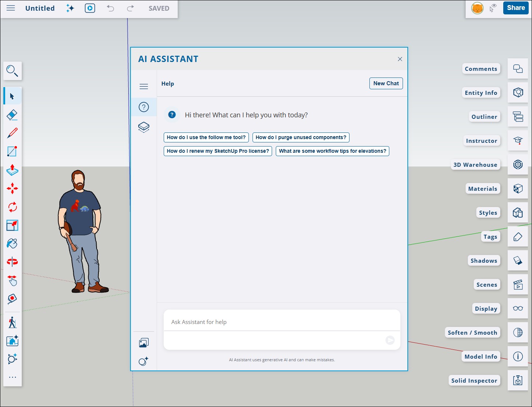Image resolution: width=532 pixels, height=407 pixels.
Task: Choose 'How do I purge unused components?' suggestion
Action: click(x=300, y=137)
